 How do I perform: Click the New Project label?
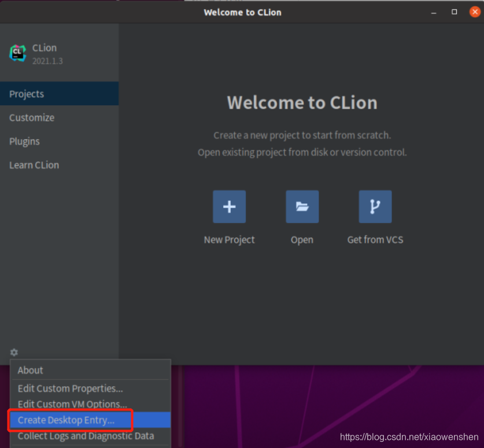[x=230, y=240]
